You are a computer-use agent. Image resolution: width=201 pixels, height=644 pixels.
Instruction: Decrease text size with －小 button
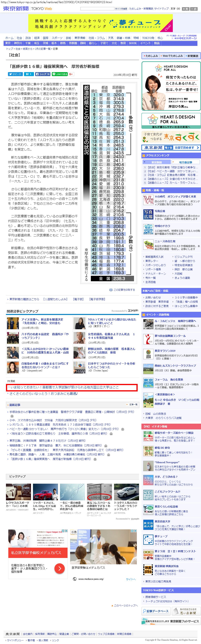coord(194,9)
